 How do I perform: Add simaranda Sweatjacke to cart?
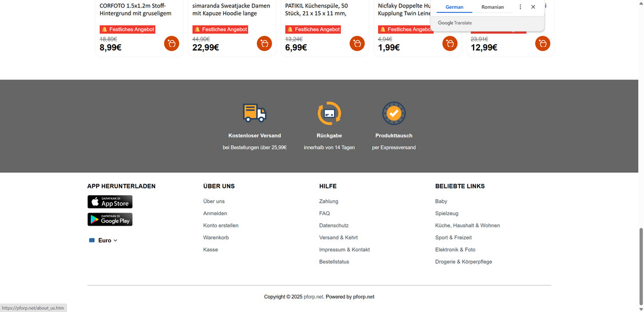264,44
